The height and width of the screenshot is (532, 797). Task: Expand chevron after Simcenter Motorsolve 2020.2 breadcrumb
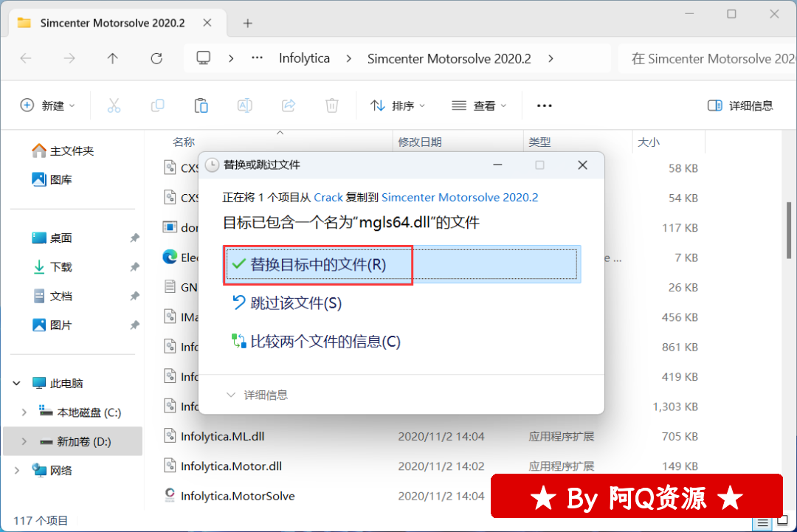[x=551, y=58]
